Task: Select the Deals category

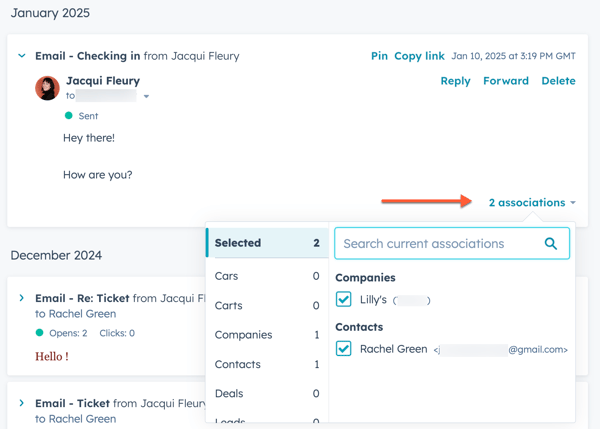Action: point(266,394)
